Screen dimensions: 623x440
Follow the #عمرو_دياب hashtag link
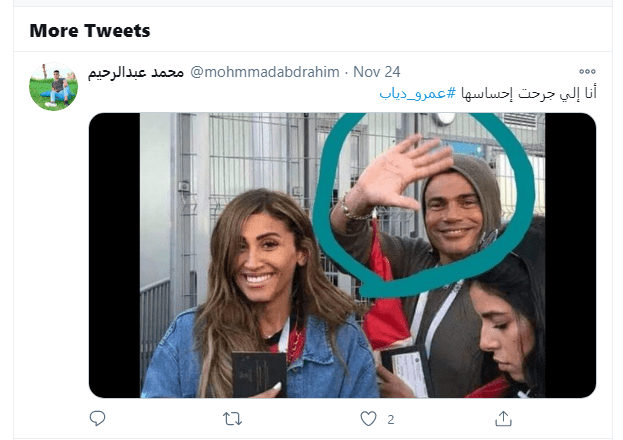(418, 93)
